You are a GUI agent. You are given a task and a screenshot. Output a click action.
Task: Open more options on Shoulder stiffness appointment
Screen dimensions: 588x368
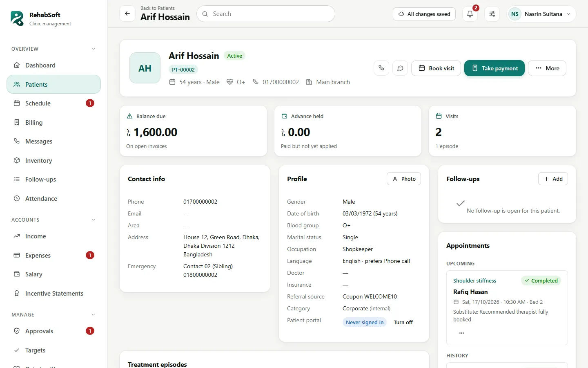[461, 333]
